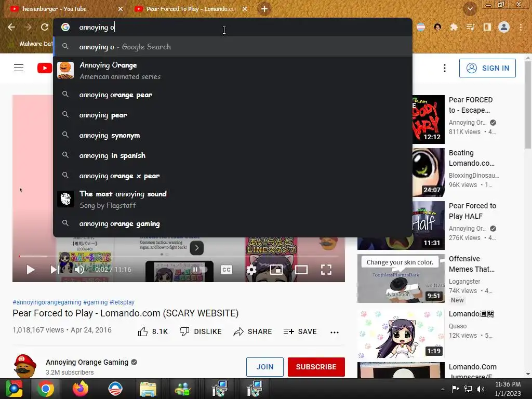Open the YouTube hamburger guide menu

click(19, 68)
